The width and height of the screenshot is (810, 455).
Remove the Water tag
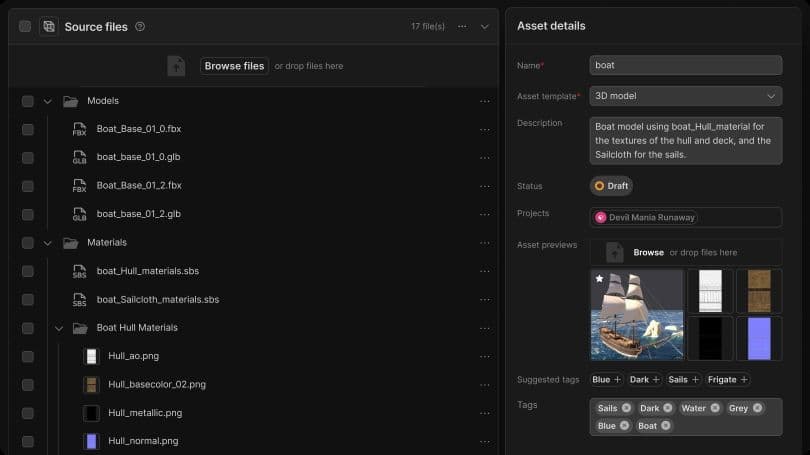[x=715, y=408]
